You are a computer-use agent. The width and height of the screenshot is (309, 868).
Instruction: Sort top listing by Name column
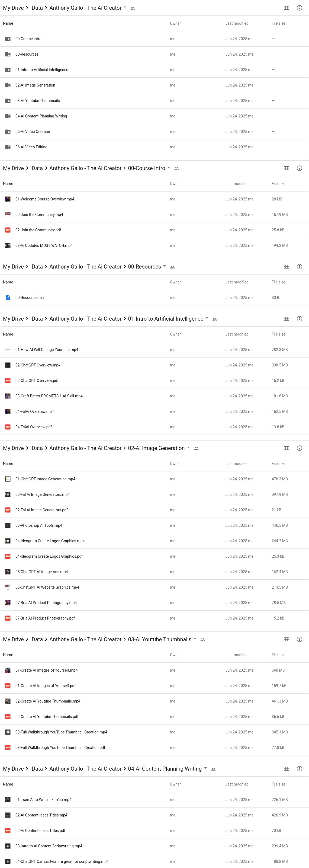pos(8,23)
